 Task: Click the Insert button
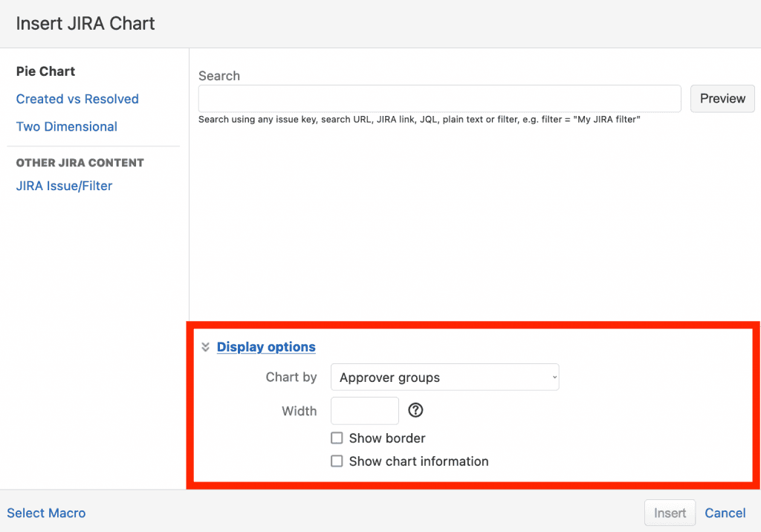pos(670,513)
